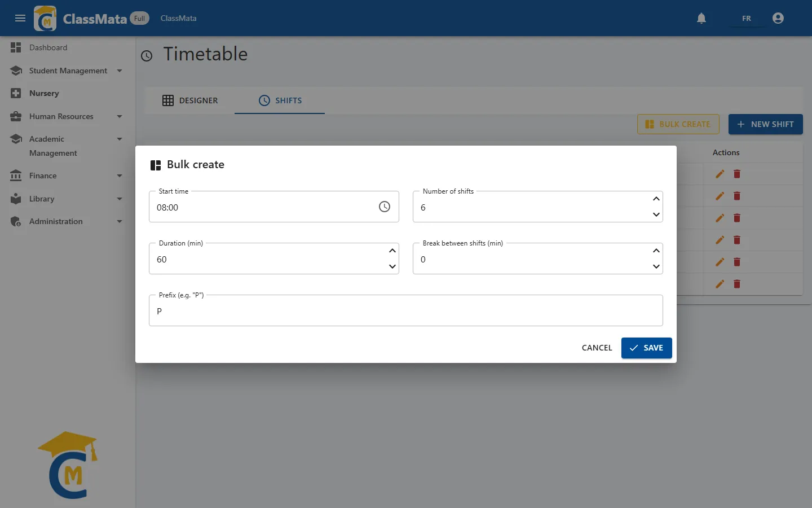
Task: Increase Break between shifts value
Action: (656, 251)
